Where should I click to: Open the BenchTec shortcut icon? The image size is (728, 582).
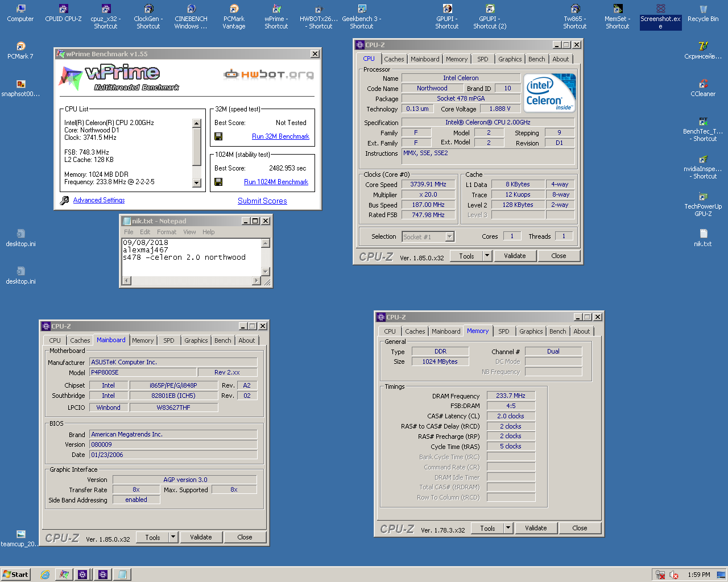pos(703,128)
